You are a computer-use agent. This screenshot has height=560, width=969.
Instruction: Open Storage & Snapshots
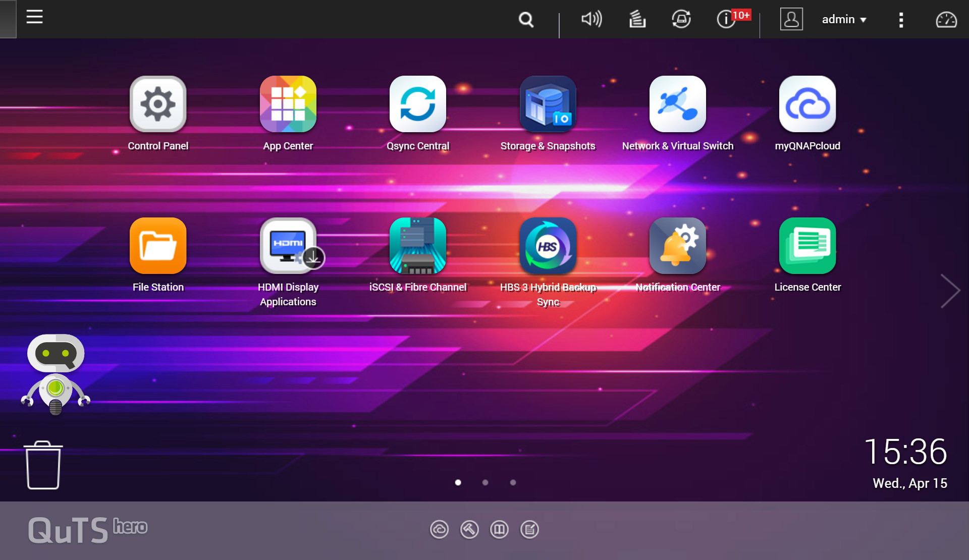click(548, 104)
